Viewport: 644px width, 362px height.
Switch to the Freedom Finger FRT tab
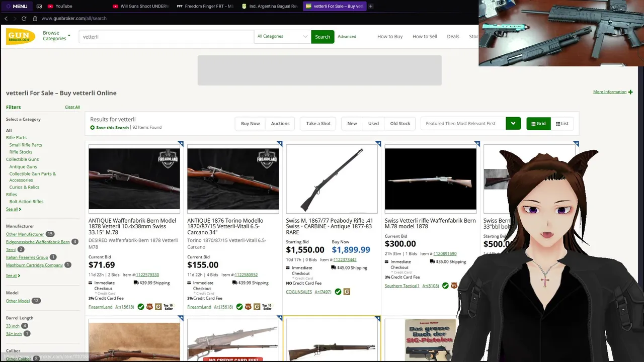click(x=205, y=6)
